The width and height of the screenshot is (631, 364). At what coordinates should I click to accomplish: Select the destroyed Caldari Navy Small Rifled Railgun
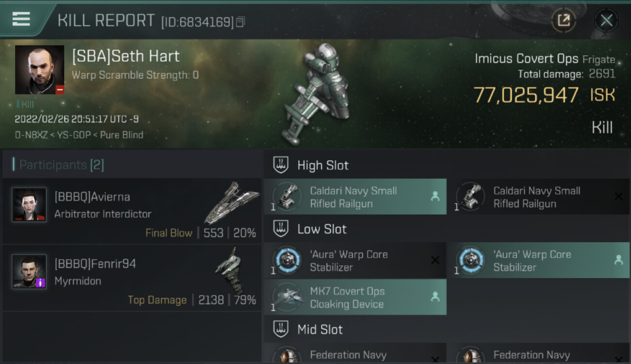pos(539,197)
